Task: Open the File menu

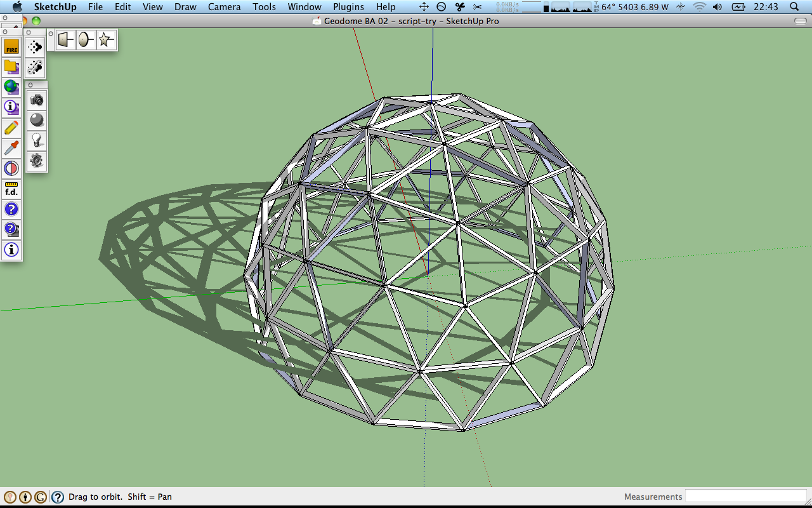Action: click(x=95, y=7)
